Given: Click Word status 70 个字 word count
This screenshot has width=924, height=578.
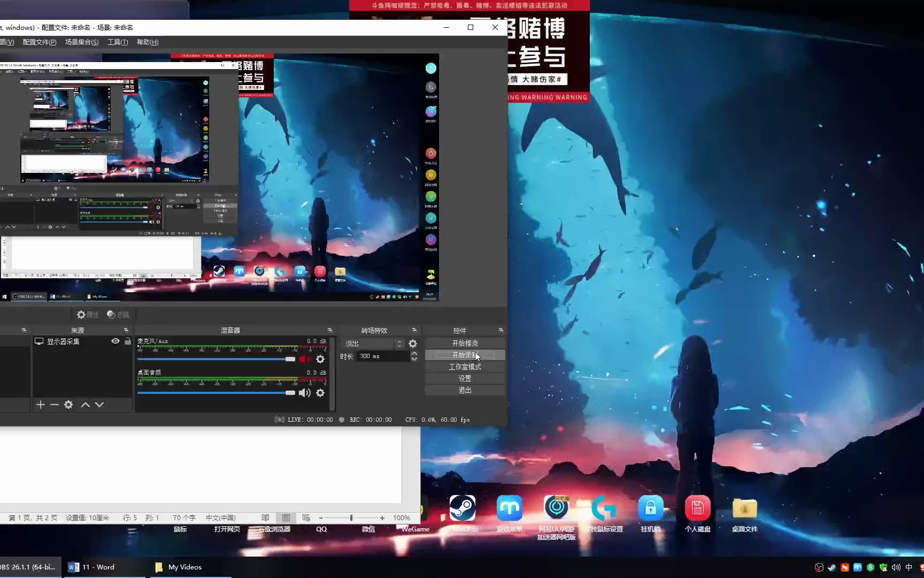Looking at the screenshot, I should coord(184,518).
